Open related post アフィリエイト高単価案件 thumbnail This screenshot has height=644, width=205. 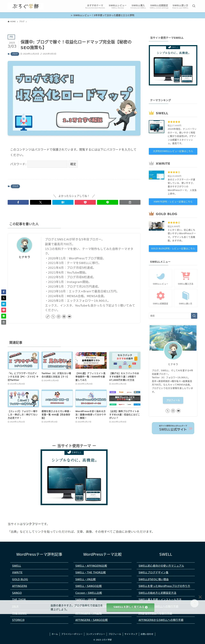pyautogui.click(x=91, y=361)
